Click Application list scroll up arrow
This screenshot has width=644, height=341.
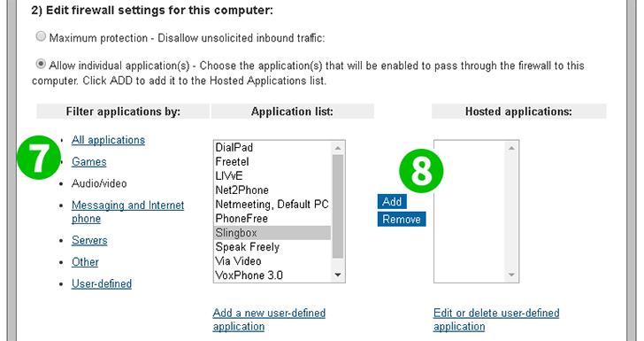click(338, 148)
